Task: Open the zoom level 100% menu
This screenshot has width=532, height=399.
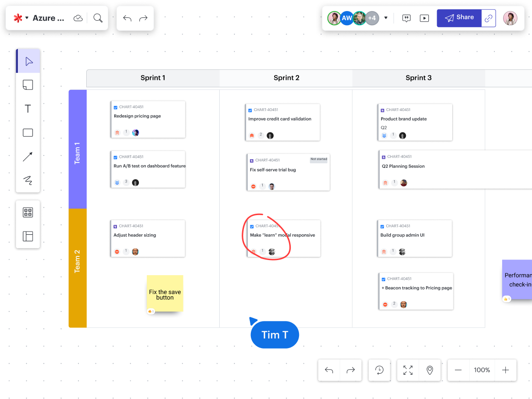Action: pyautogui.click(x=482, y=370)
